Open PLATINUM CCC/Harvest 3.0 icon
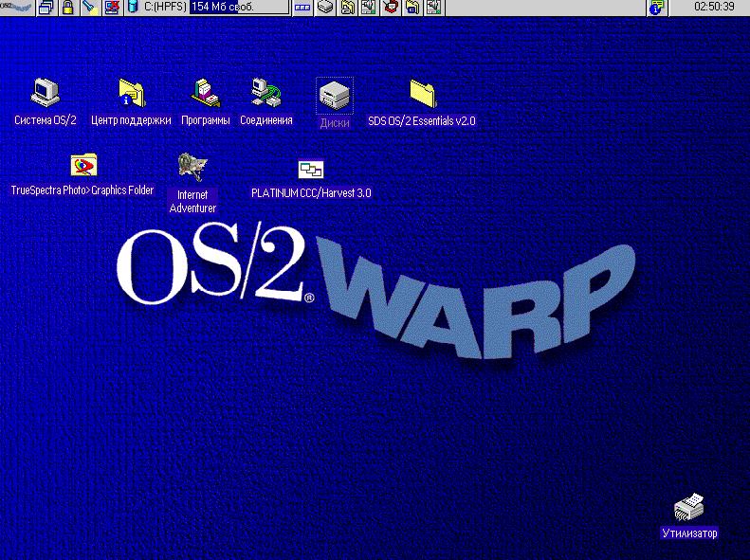The width and height of the screenshot is (750, 560). pyautogui.click(x=311, y=170)
